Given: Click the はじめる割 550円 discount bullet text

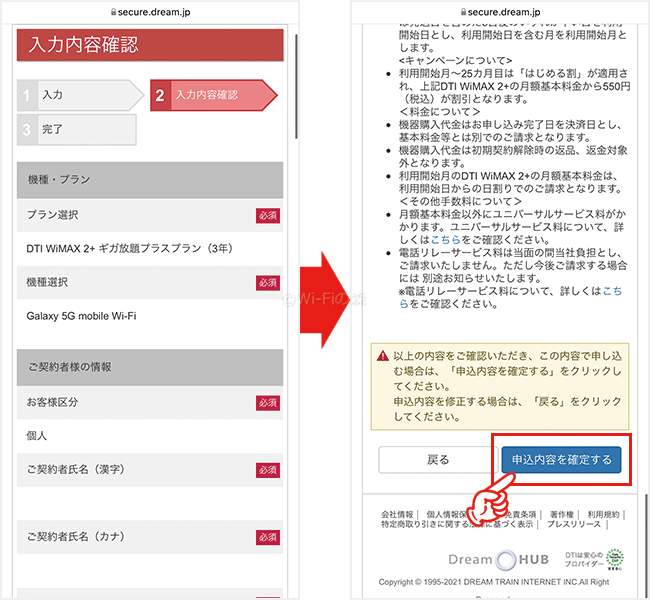Looking at the screenshot, I should pyautogui.click(x=514, y=86).
